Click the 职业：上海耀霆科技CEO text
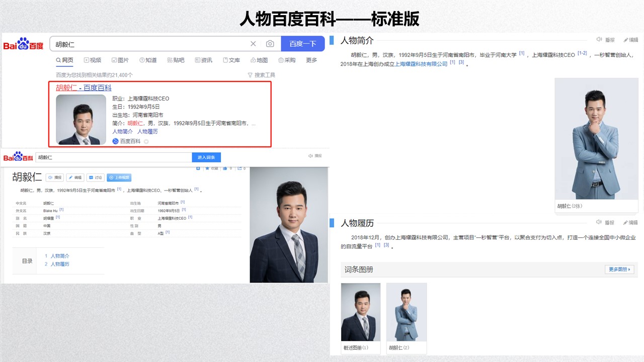Image resolution: width=644 pixels, height=362 pixels. click(x=141, y=99)
